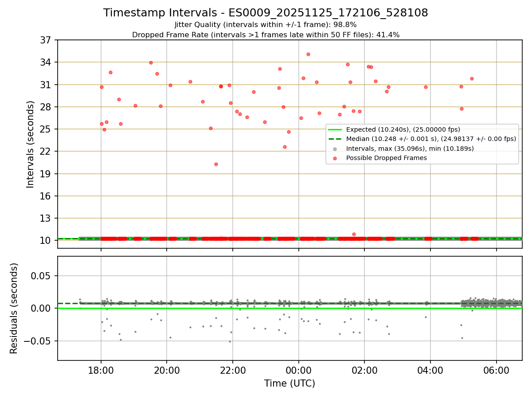Click the gray dot marker in the legend
The width and height of the screenshot is (532, 399).
(335, 149)
